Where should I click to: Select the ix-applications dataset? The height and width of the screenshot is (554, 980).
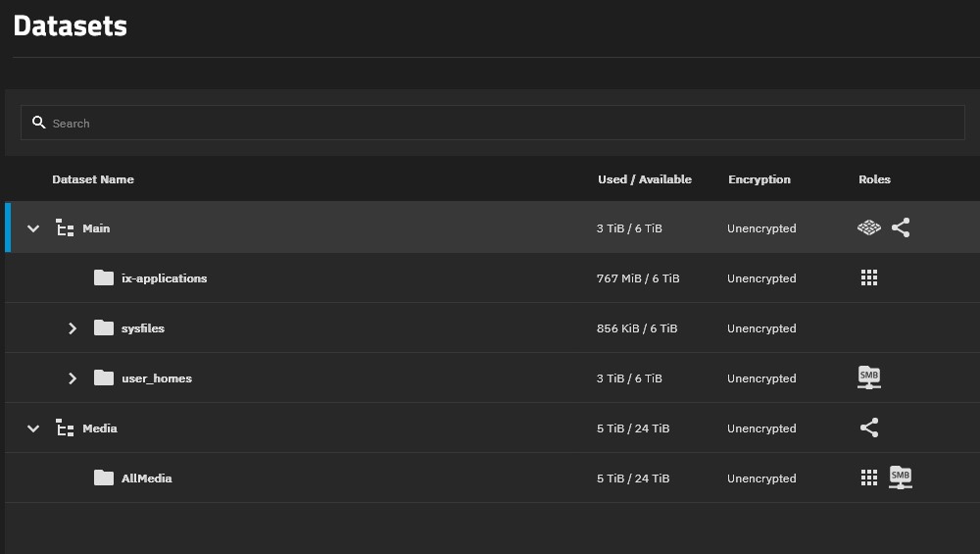coord(164,278)
